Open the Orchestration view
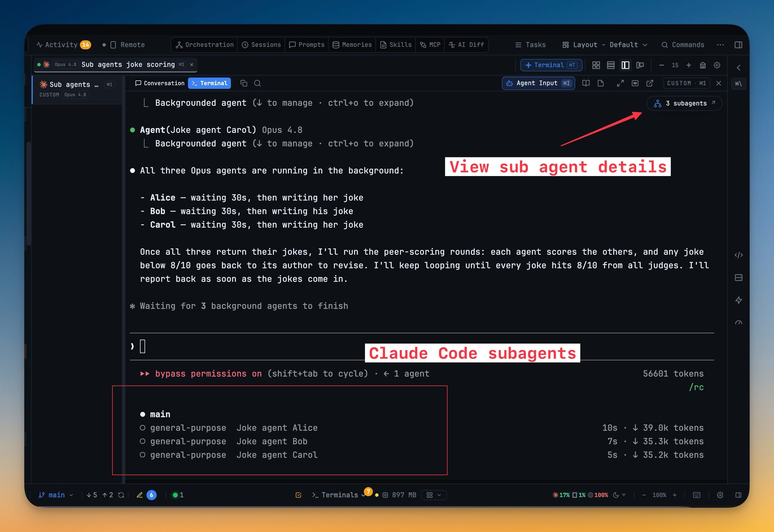This screenshot has height=532, width=774. point(205,45)
